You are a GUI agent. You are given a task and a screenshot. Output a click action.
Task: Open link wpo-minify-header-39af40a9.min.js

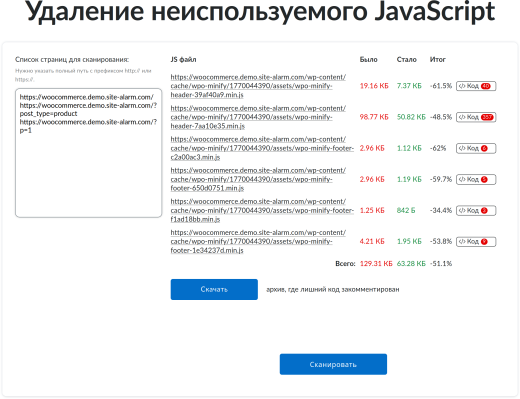pos(258,86)
